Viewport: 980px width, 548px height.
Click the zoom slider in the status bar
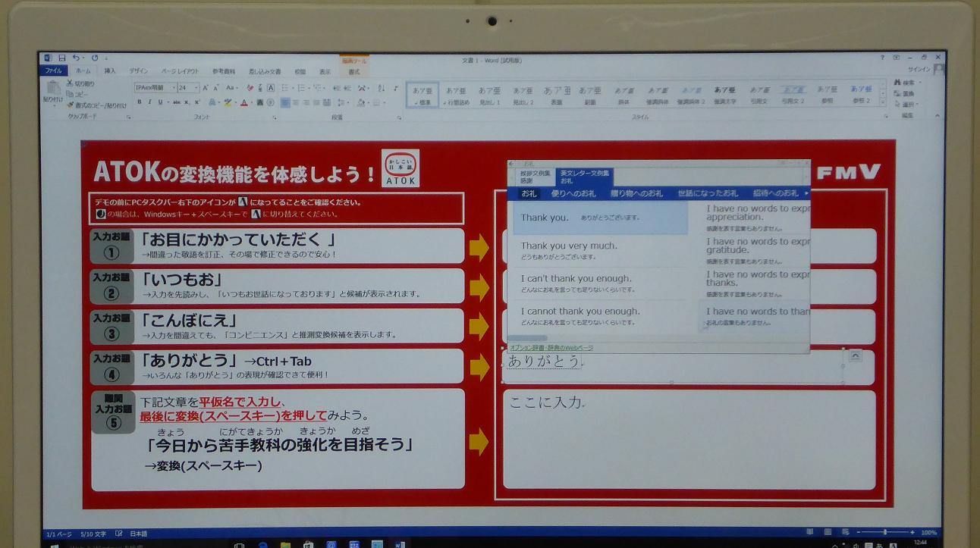point(884,533)
